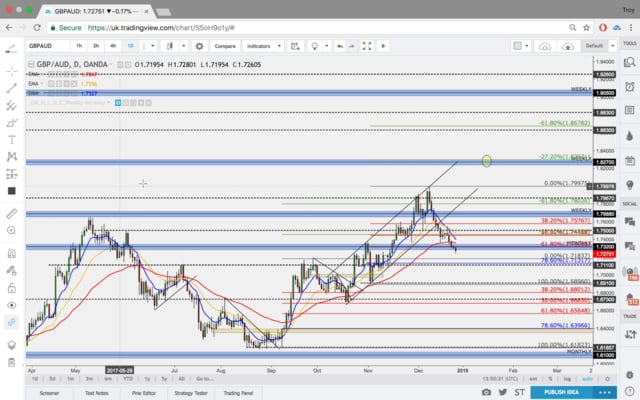The height and width of the screenshot is (400, 640).
Task: Open the Indicators dropdown
Action: [259, 46]
